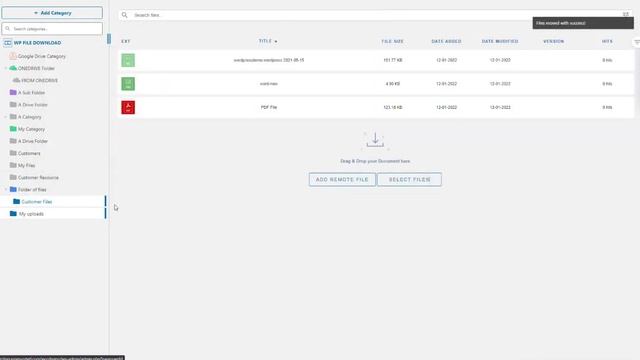This screenshot has height=360, width=640.
Task: Sort by the FILE SIZE column header
Action: [x=392, y=42]
